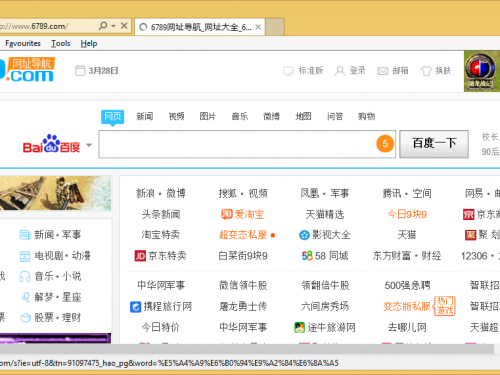Open the Help menu
This screenshot has height=375, width=500.
click(x=89, y=43)
